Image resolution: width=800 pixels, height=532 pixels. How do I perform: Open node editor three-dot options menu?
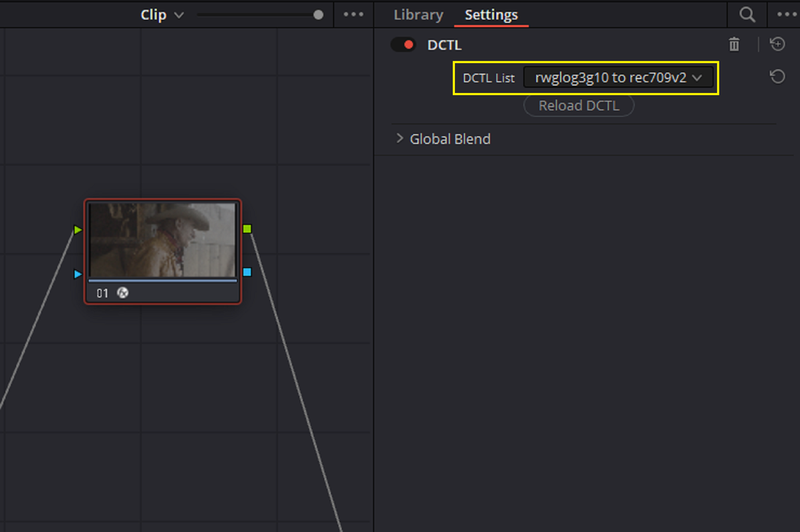pyautogui.click(x=353, y=15)
